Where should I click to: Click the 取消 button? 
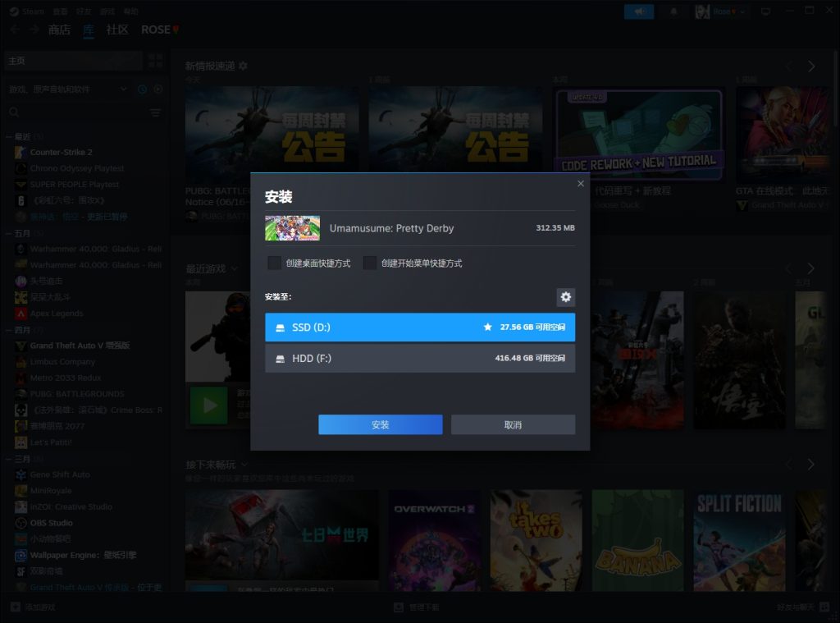[513, 424]
